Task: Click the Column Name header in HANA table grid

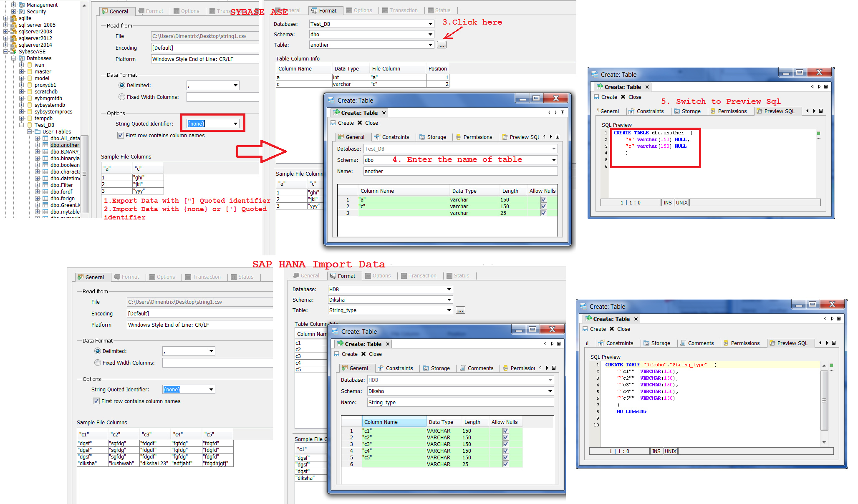Action: click(394, 422)
